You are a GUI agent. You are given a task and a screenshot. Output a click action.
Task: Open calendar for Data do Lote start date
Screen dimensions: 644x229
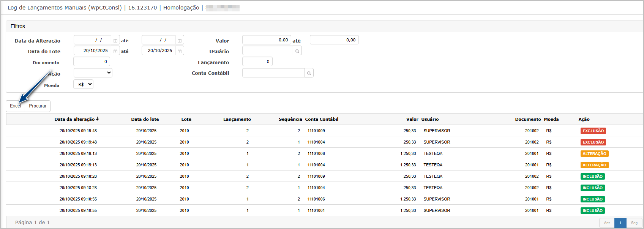(x=115, y=51)
